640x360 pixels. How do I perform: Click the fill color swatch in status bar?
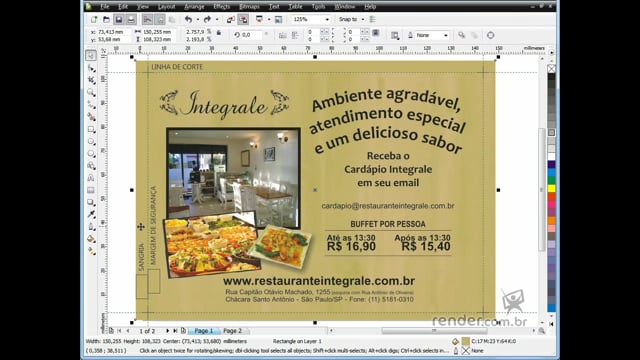click(x=466, y=341)
